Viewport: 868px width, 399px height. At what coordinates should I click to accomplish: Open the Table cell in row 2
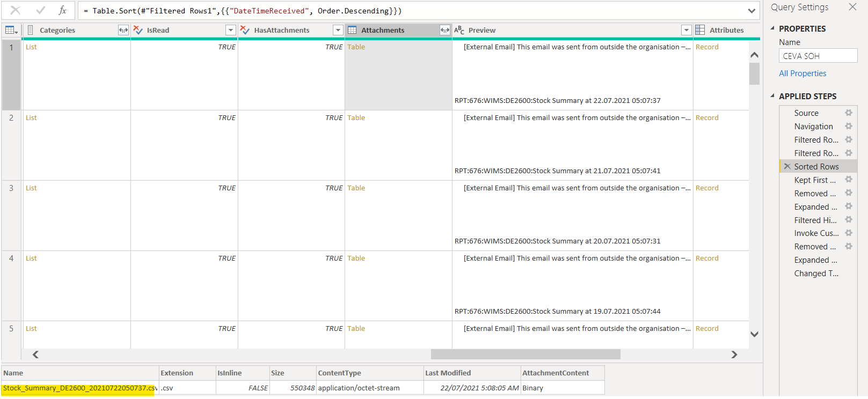(356, 117)
